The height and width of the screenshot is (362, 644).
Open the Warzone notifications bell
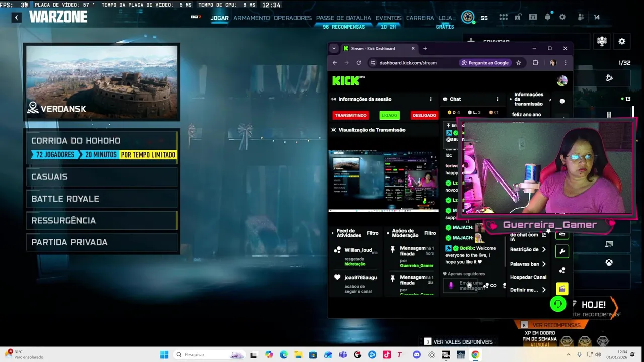click(548, 17)
